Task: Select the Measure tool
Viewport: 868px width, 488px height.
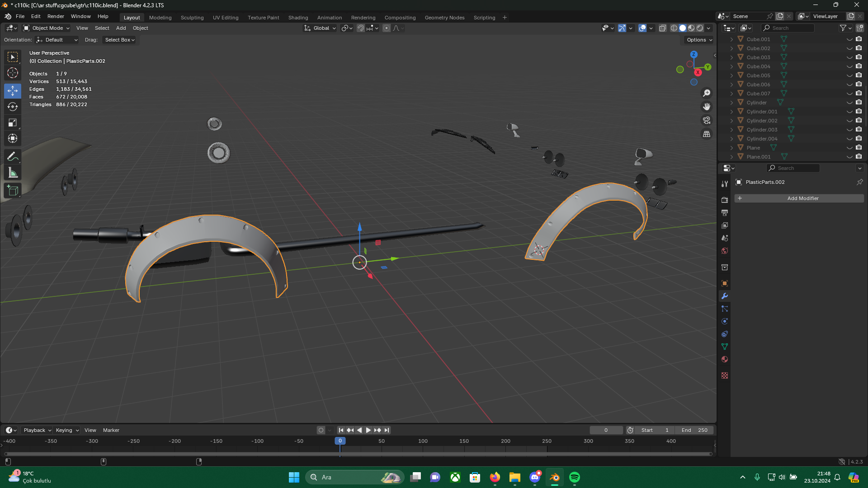Action: [13, 173]
